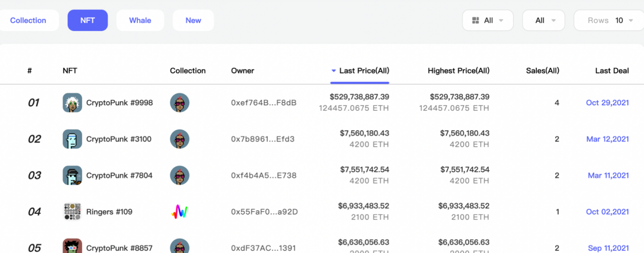Open CryptoPunk #8857 name link
The image size is (644, 253).
click(120, 248)
